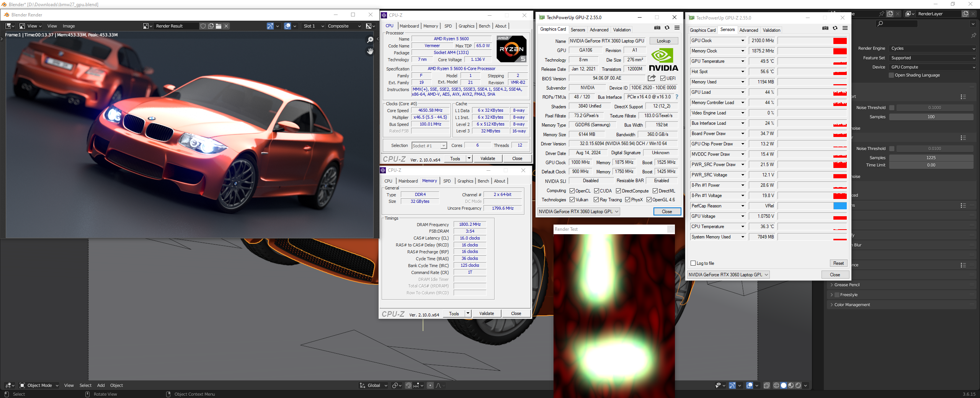Toggle CUDA checkbox in GPU-Z
Viewport: 980px width, 398px height.
(596, 191)
